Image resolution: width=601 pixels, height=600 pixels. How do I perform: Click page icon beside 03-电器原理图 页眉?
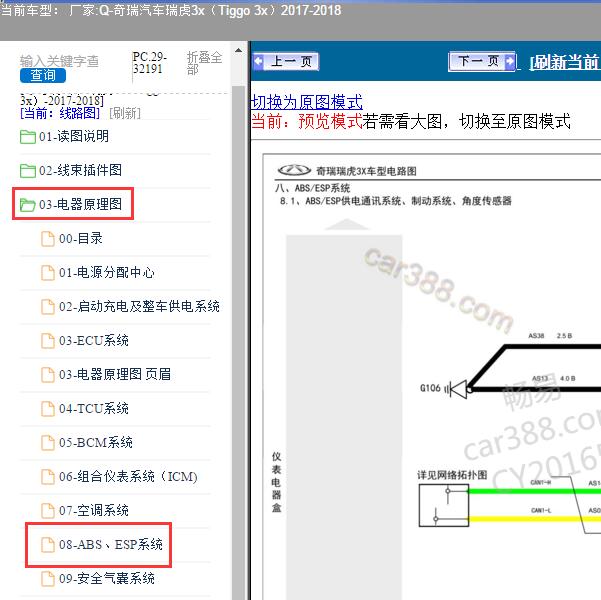tap(48, 375)
